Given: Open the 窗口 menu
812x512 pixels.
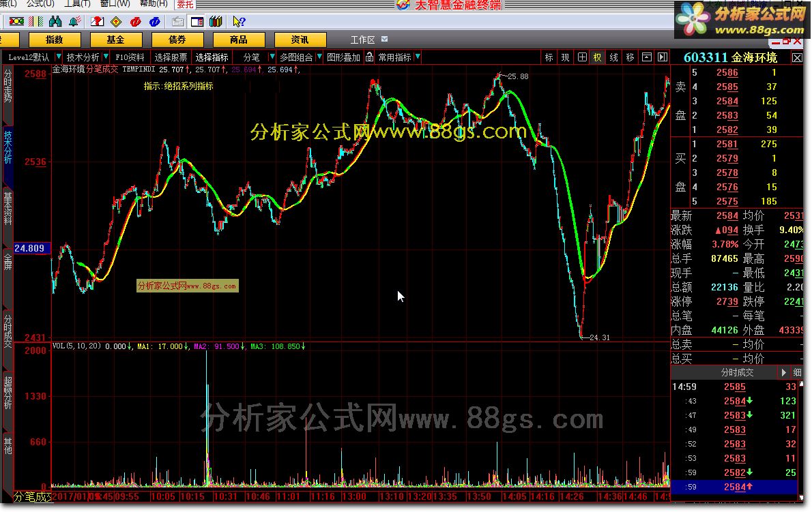Looking at the screenshot, I should click(115, 3).
